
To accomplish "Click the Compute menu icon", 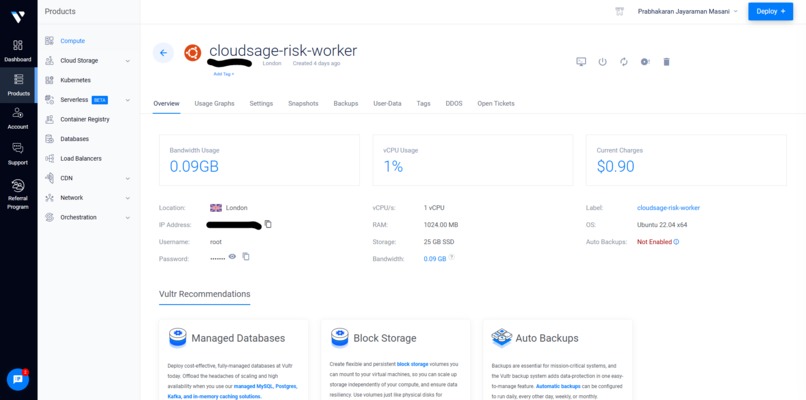I will click(49, 41).
